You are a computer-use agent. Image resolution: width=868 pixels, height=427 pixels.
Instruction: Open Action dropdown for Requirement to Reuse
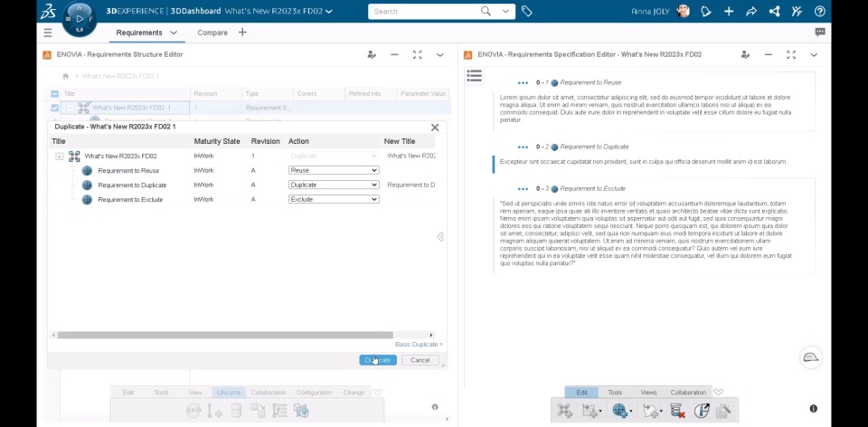click(x=334, y=171)
